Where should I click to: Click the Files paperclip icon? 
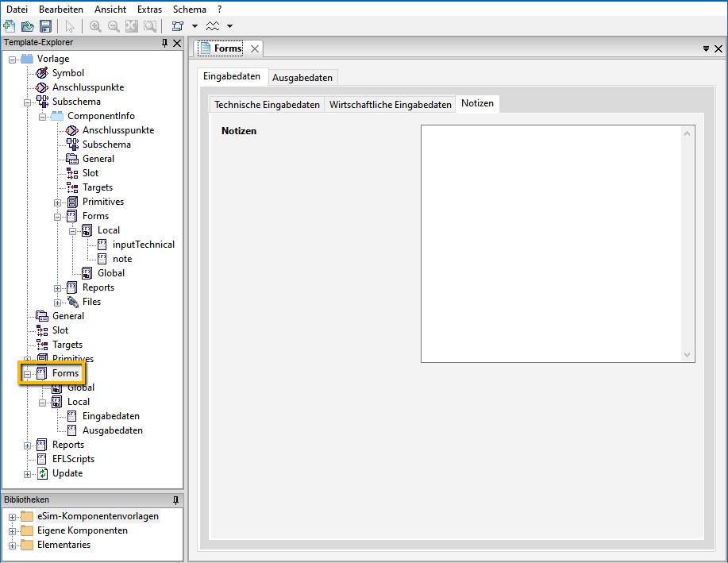point(72,302)
